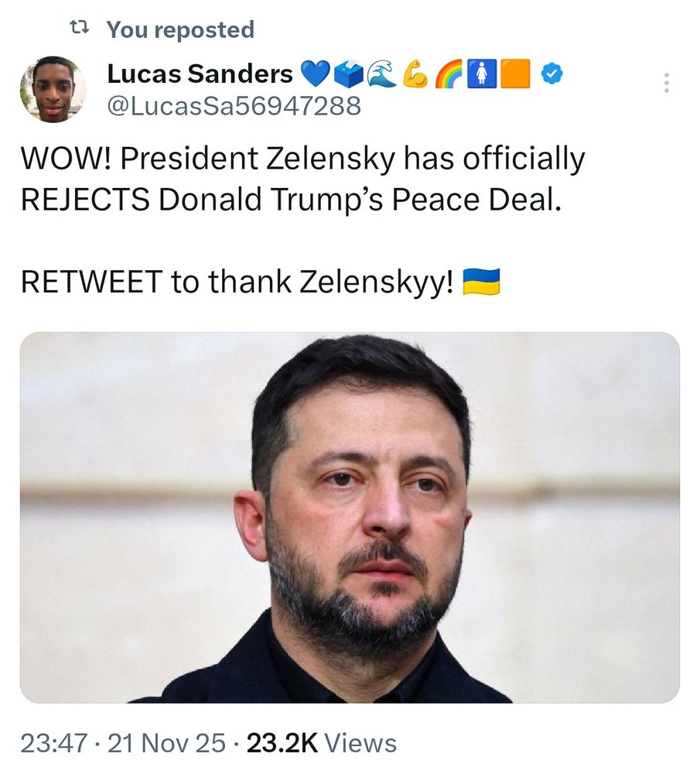Click the ballot box emoji in display name
Image resolution: width=700 pixels, height=774 pixels.
pyautogui.click(x=347, y=74)
